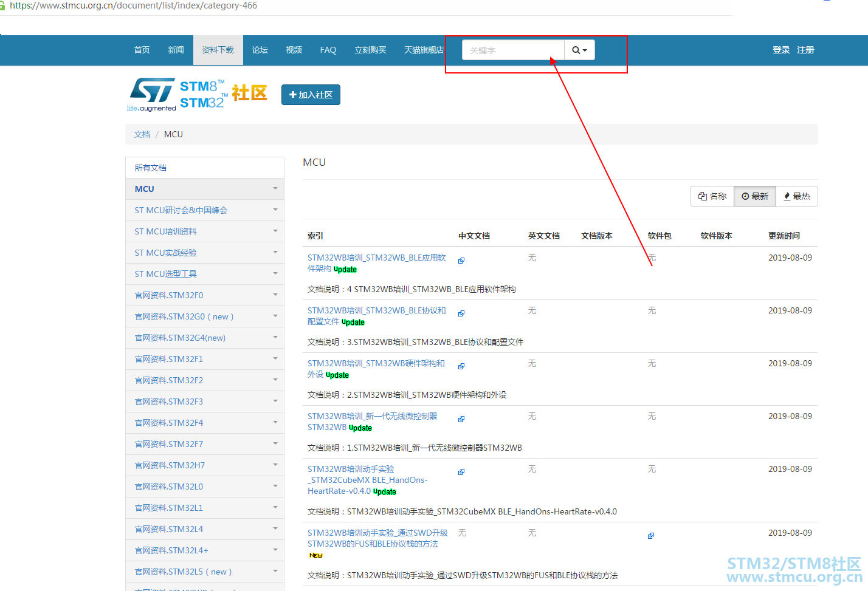Image resolution: width=868 pixels, height=591 pixels.
Task: Expand 官网资料.STM32G0 (new) category arrow
Action: click(275, 316)
